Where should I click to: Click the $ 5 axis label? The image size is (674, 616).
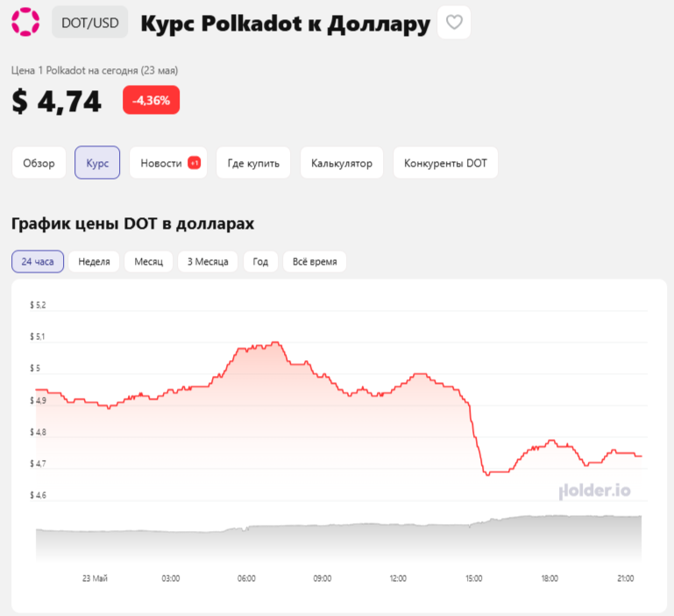pyautogui.click(x=35, y=368)
